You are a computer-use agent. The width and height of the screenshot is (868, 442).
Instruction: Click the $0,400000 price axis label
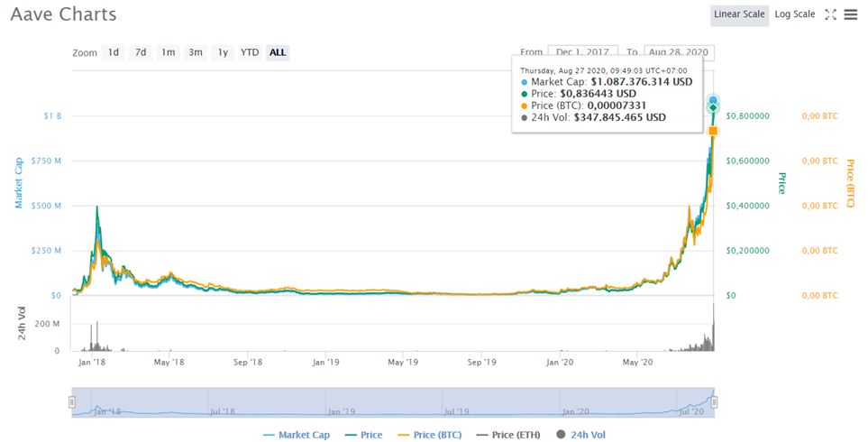[x=747, y=206]
